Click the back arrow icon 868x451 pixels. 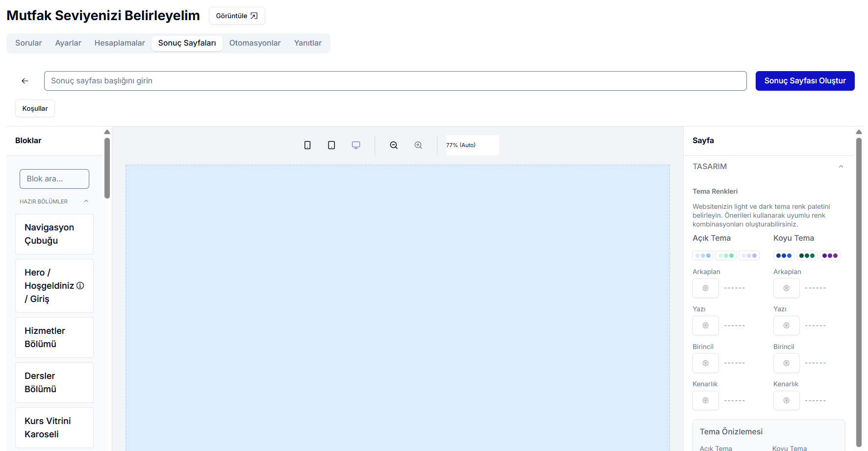[x=25, y=81]
